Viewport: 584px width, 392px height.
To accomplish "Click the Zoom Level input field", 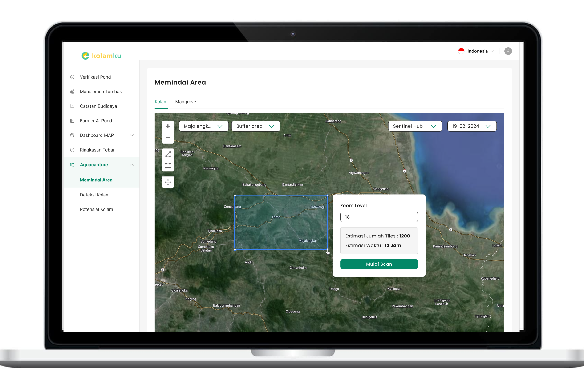I will [378, 216].
